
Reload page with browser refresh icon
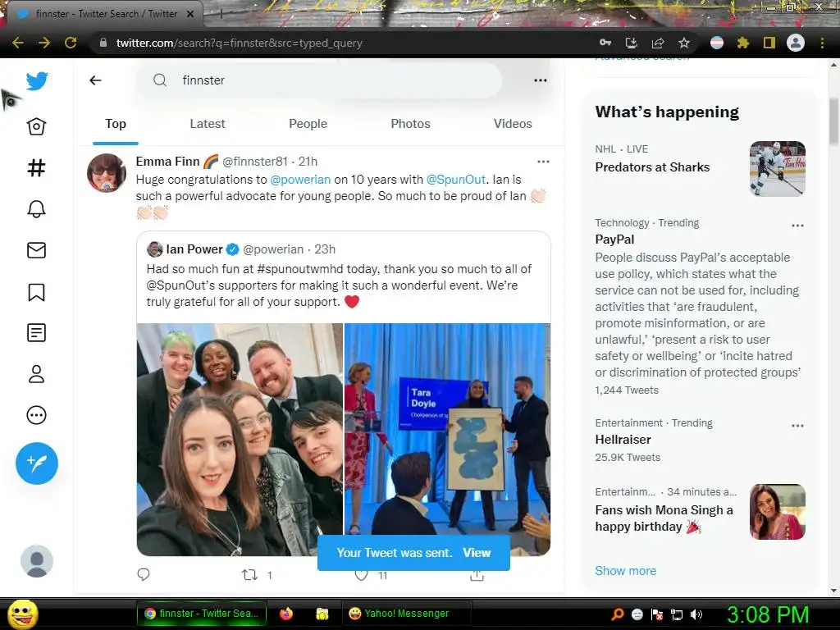click(x=71, y=43)
